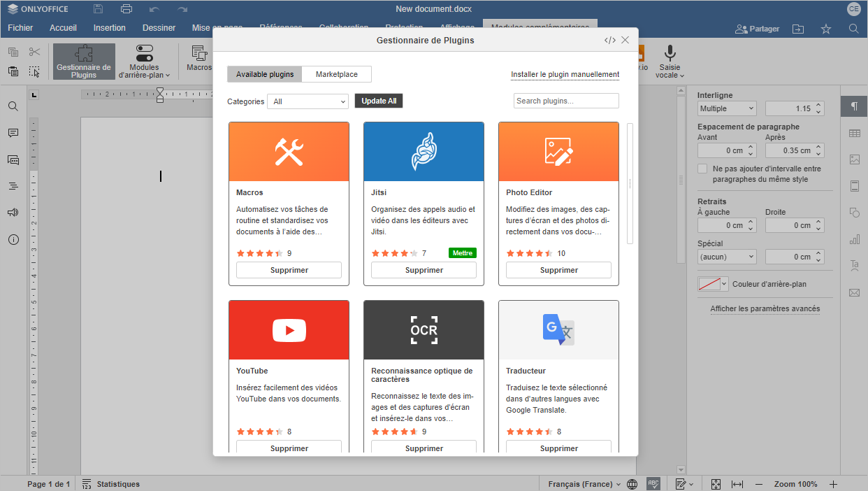This screenshot has width=868, height=491.
Task: Open the Headings navigation icon
Action: pyautogui.click(x=13, y=186)
